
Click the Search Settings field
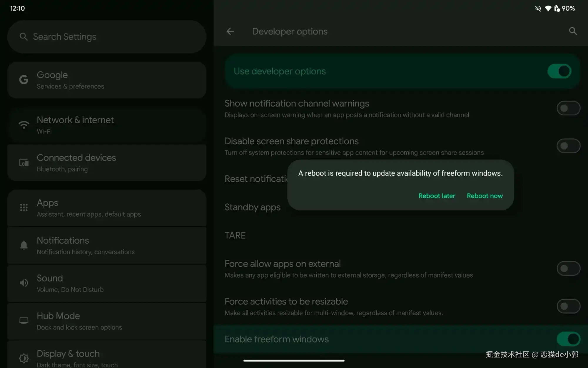point(106,37)
